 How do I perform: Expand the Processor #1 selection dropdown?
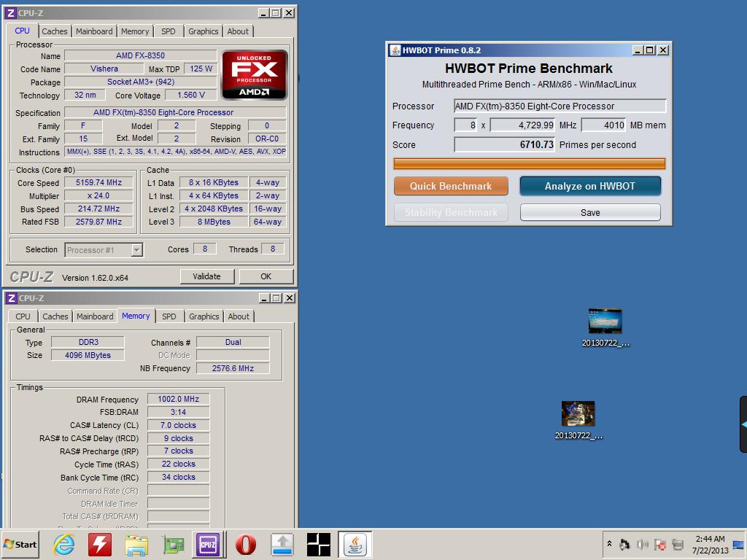pyautogui.click(x=137, y=249)
